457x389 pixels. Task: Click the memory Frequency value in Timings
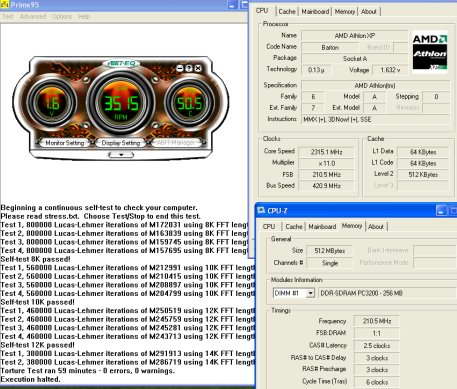[x=376, y=321]
